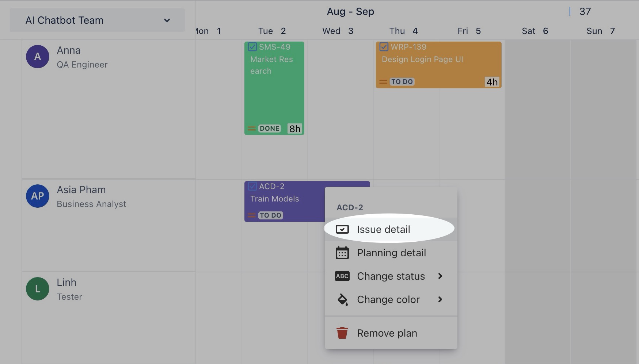This screenshot has width=639, height=364.
Task: Expand the Change color submenu arrow
Action: point(440,299)
